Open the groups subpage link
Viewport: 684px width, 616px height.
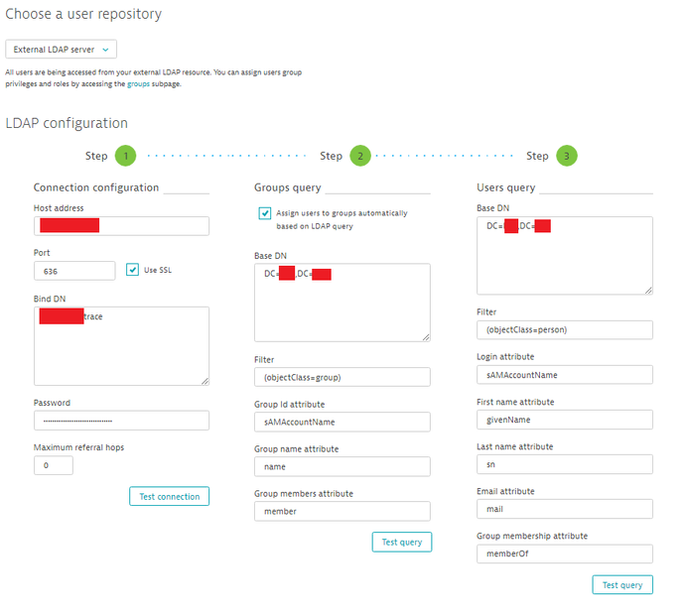[136, 84]
